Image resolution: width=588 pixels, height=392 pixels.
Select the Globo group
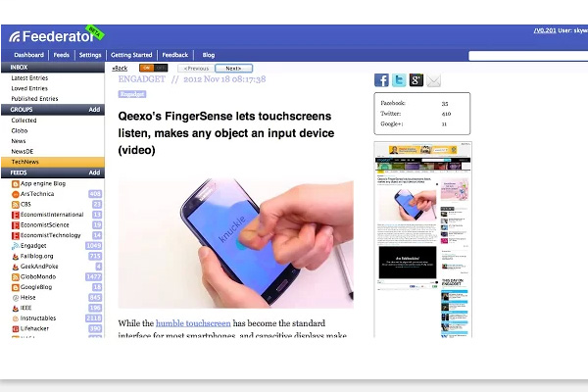(20, 131)
